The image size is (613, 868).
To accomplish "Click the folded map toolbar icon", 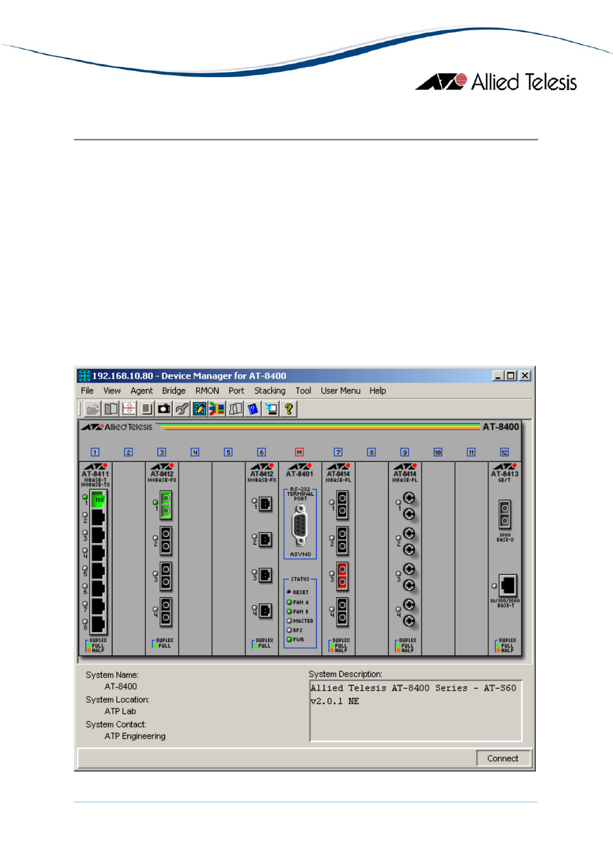I will [235, 409].
